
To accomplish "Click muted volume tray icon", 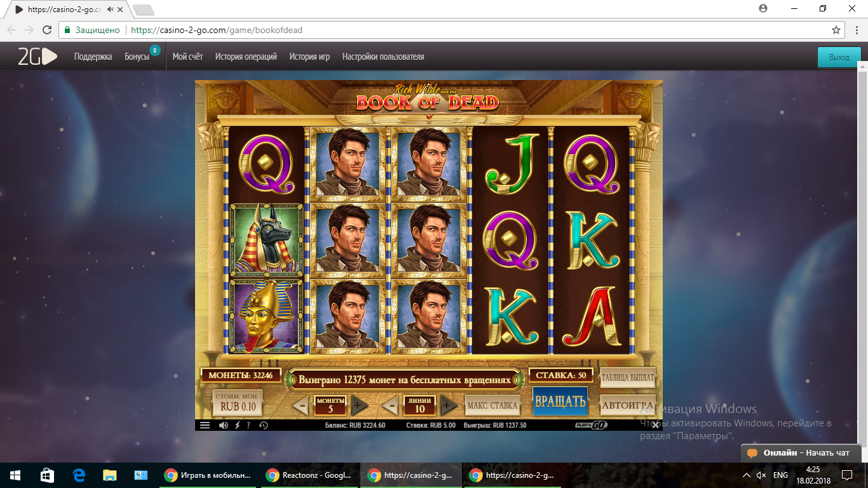I will pyautogui.click(x=762, y=475).
